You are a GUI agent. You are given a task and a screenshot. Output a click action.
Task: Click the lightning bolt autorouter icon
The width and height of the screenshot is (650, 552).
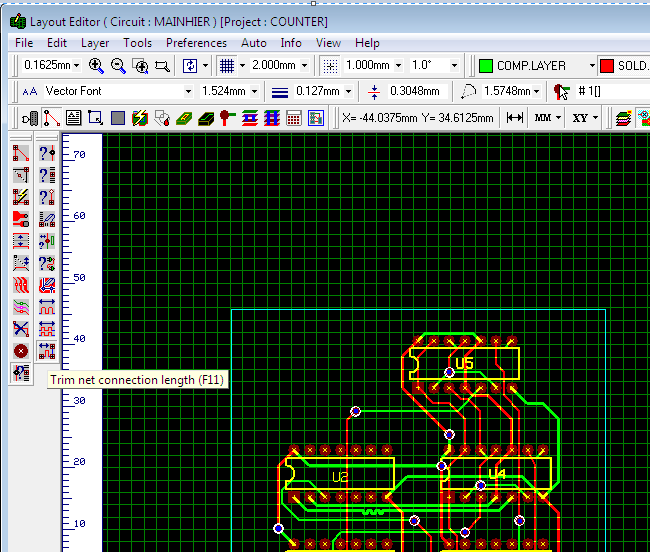[x=140, y=119]
